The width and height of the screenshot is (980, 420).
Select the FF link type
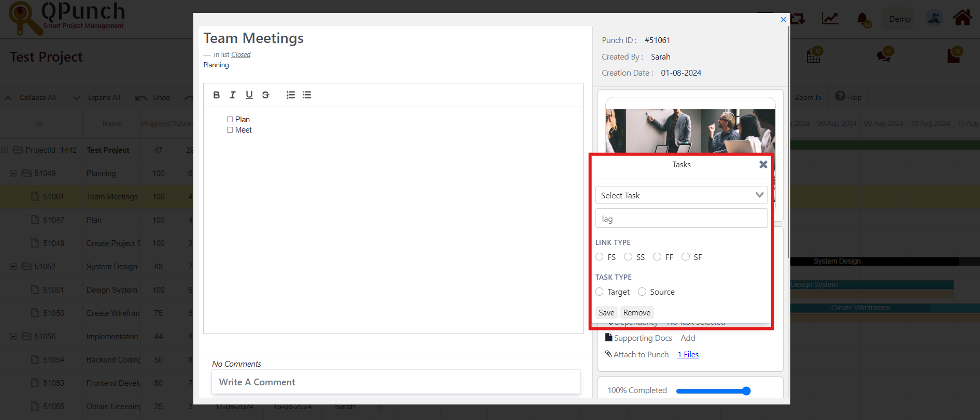coord(657,257)
